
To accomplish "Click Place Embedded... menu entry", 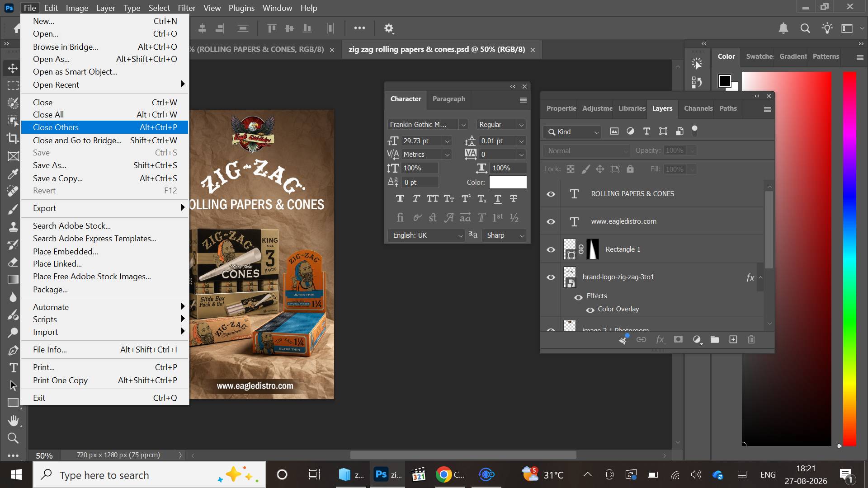I will click(x=104, y=251).
